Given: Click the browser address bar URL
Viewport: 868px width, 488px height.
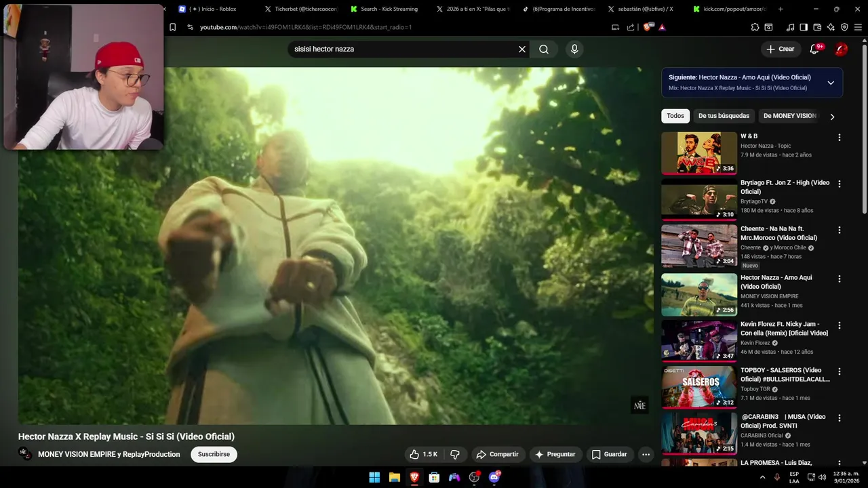Looking at the screenshot, I should tap(306, 27).
